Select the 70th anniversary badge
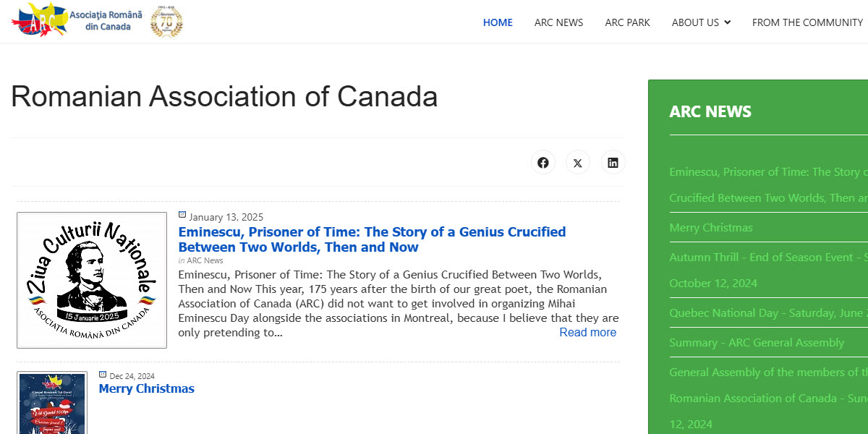This screenshot has width=868, height=434. [166, 21]
